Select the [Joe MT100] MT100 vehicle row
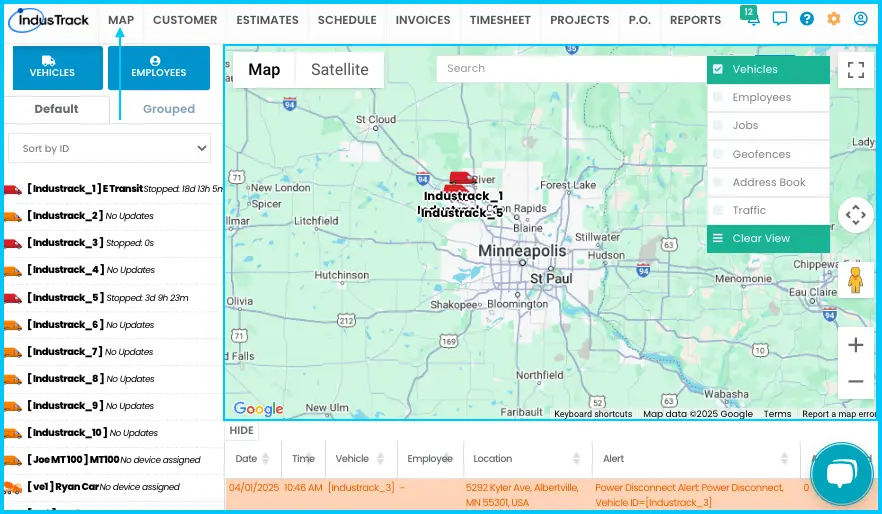Viewport: 882px width, 514px height. 112,460
